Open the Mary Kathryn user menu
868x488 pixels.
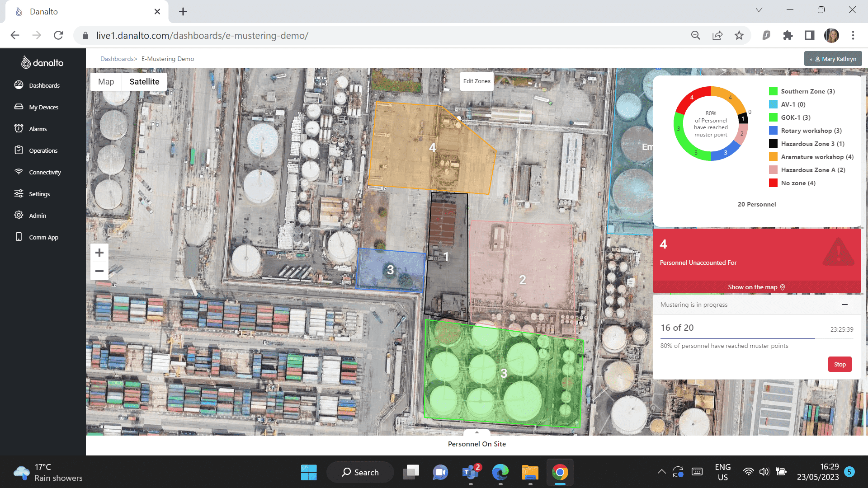coord(833,59)
